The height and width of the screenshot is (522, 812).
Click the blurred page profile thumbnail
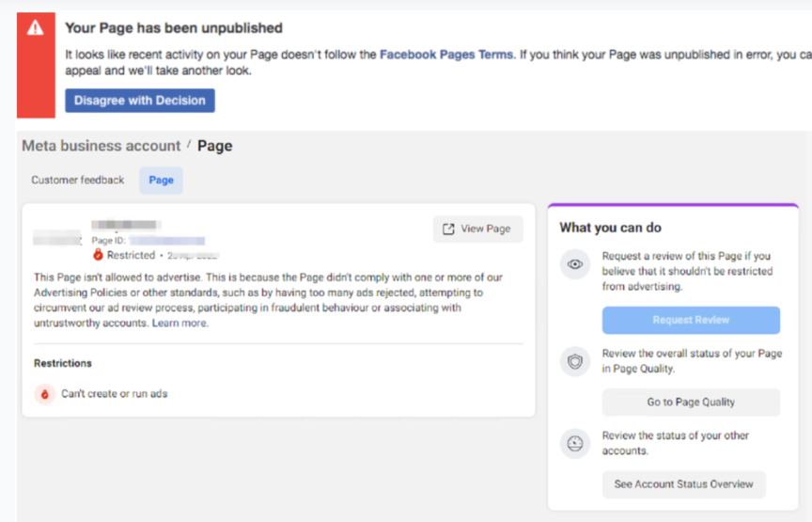[57, 239]
